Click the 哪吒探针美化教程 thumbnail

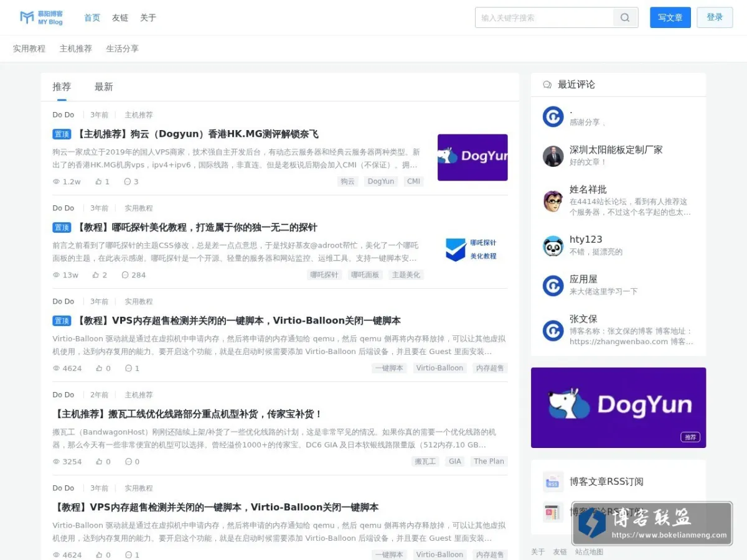[x=472, y=250]
